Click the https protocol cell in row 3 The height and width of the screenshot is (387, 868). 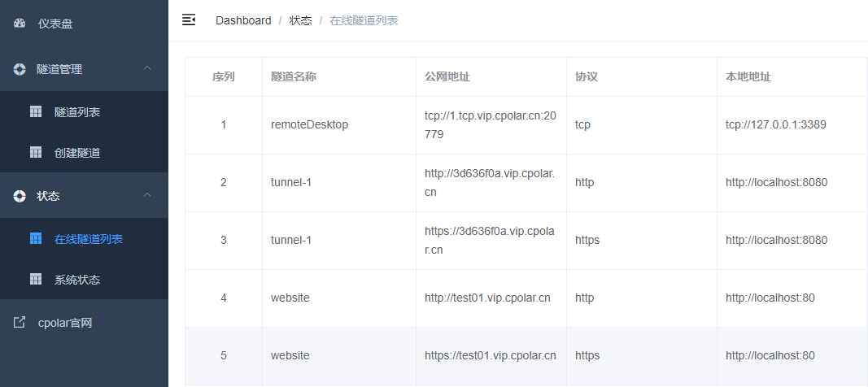(642, 240)
